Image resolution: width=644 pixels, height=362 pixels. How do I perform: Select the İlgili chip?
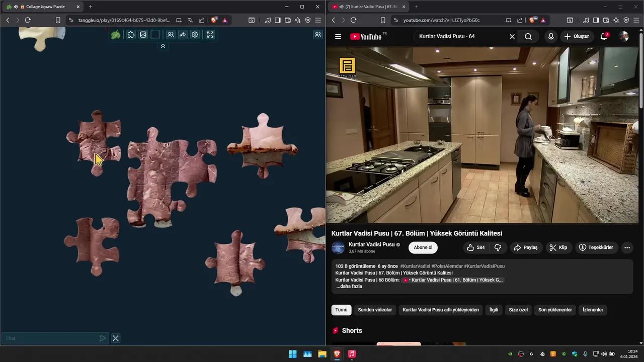(494, 310)
